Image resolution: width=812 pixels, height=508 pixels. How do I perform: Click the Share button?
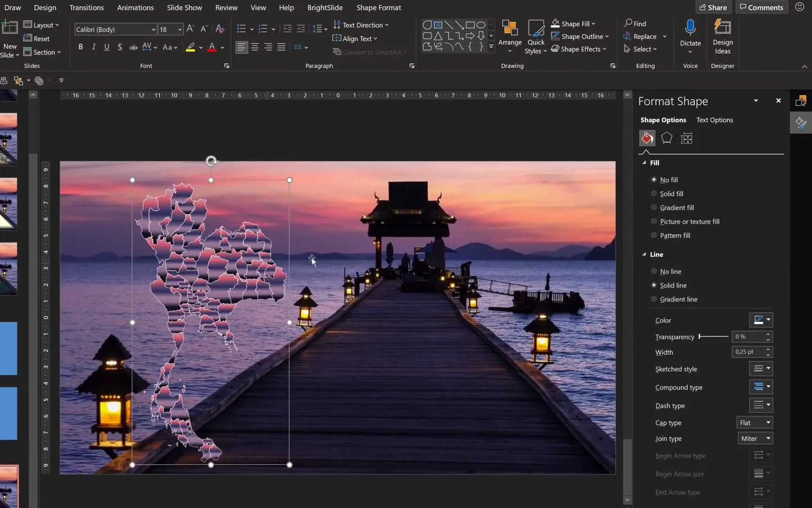[713, 8]
